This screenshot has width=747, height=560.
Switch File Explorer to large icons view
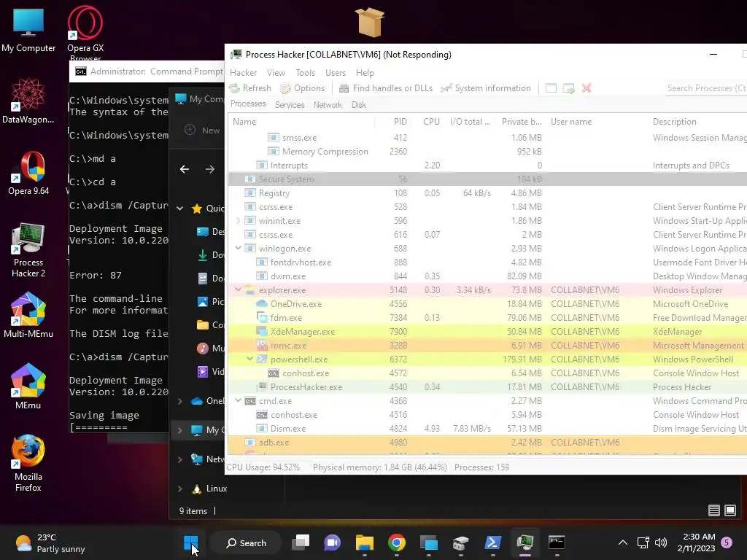point(729,510)
